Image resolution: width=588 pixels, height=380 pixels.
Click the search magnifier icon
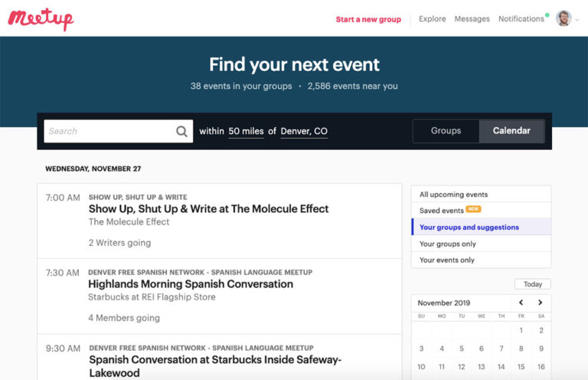click(181, 131)
